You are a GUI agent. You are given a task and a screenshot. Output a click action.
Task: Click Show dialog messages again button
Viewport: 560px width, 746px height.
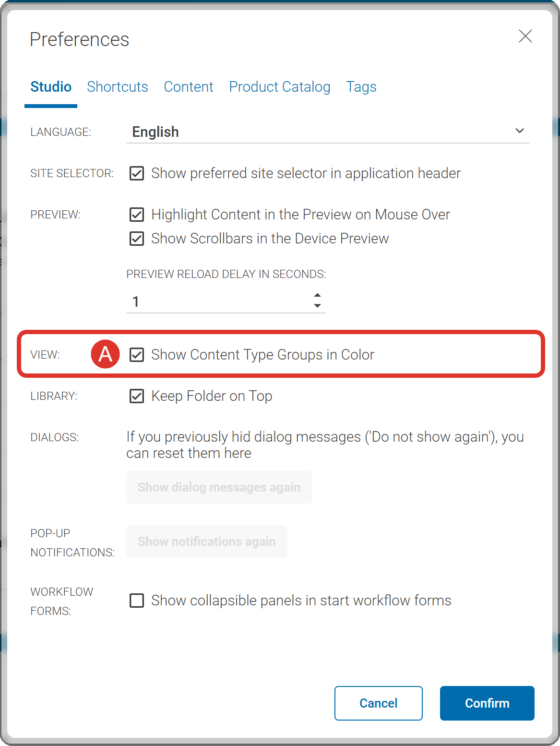[x=219, y=487]
